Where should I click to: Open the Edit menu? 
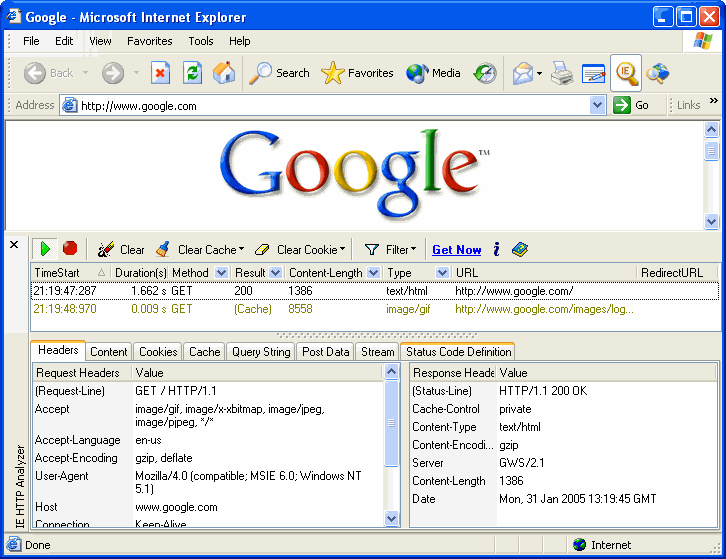coord(64,41)
